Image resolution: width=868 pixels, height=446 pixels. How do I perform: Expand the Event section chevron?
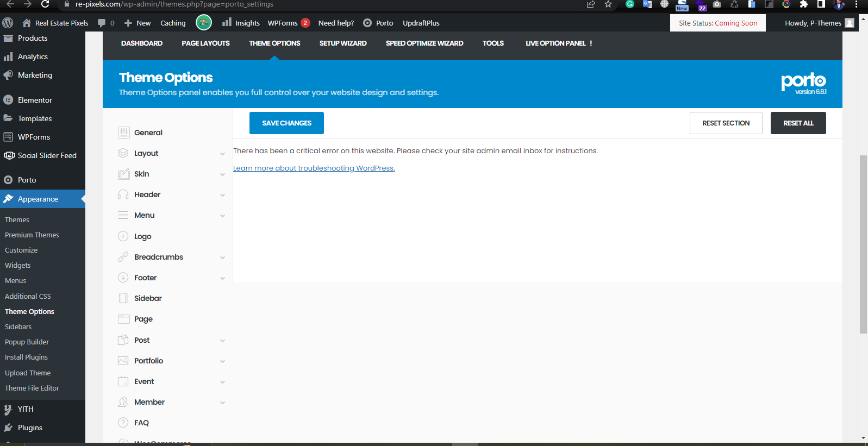point(222,382)
